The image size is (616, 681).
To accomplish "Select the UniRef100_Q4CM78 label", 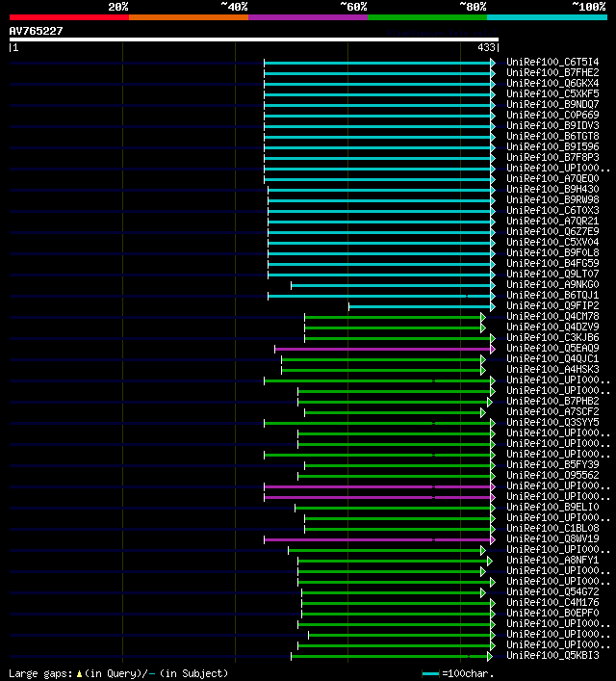I will 552,316.
